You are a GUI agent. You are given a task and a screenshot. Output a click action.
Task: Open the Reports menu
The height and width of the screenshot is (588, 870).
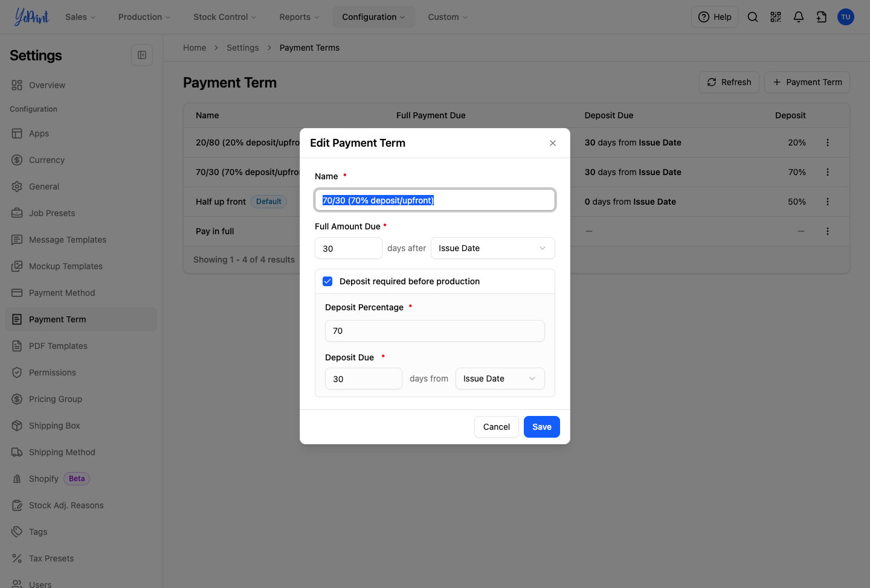(x=299, y=17)
